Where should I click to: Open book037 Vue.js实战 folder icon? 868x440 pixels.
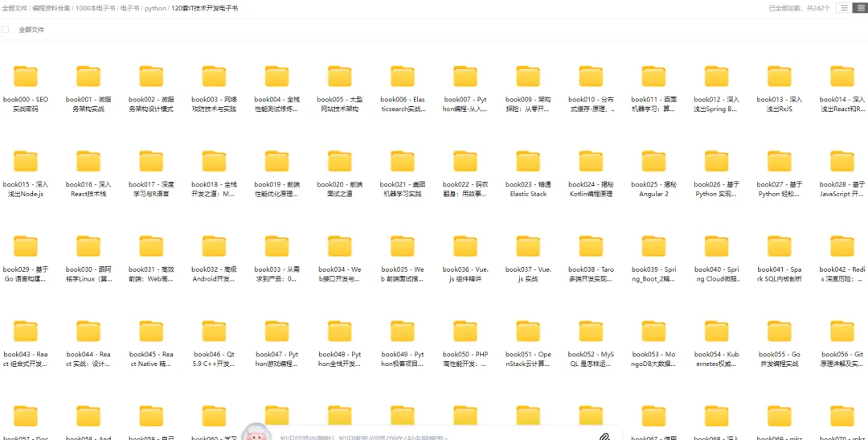528,246
